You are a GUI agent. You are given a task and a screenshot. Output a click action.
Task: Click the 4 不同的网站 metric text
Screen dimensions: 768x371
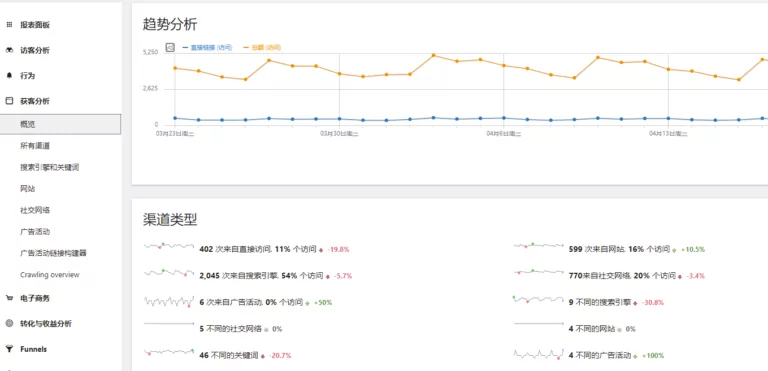[592, 329]
